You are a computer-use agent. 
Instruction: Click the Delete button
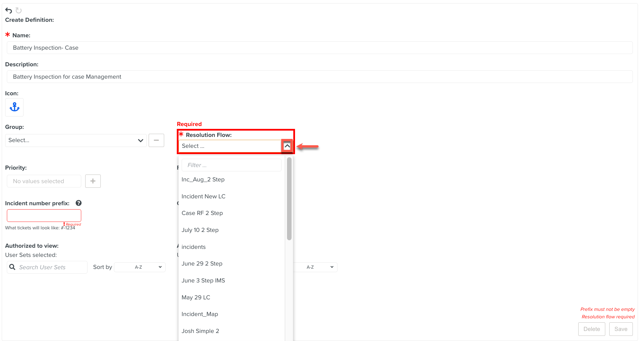point(591,329)
